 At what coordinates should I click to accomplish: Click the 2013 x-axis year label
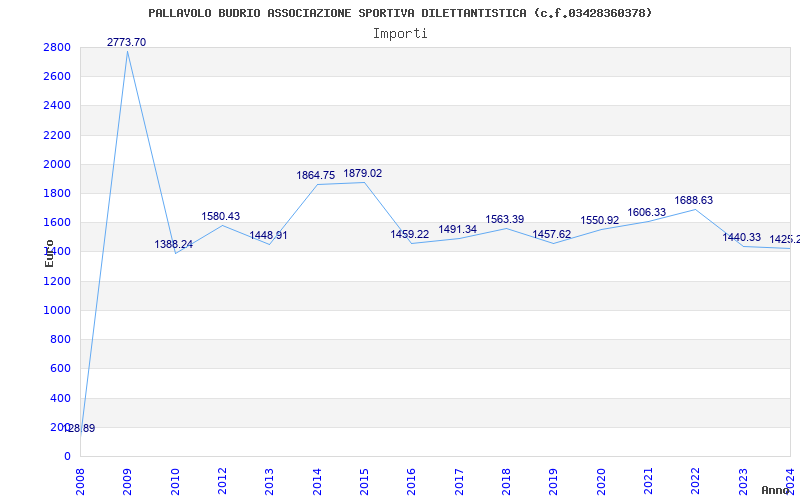pyautogui.click(x=269, y=482)
